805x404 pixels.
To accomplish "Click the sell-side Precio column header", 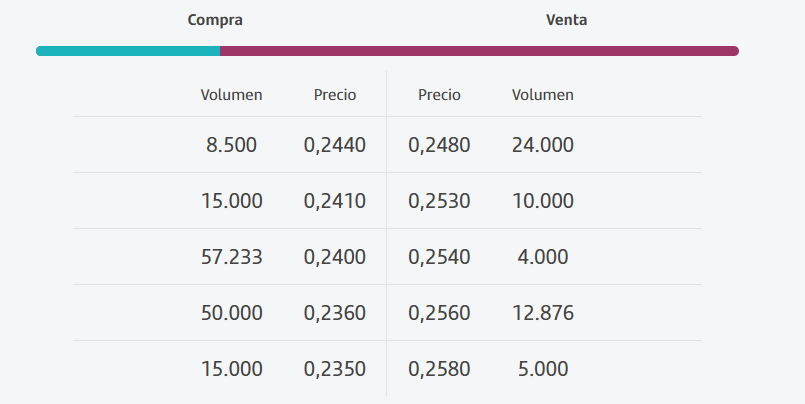I will coord(439,95).
